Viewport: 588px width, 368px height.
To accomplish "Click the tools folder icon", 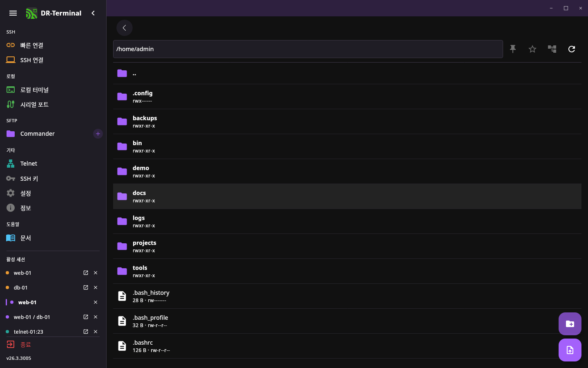I will [122, 271].
